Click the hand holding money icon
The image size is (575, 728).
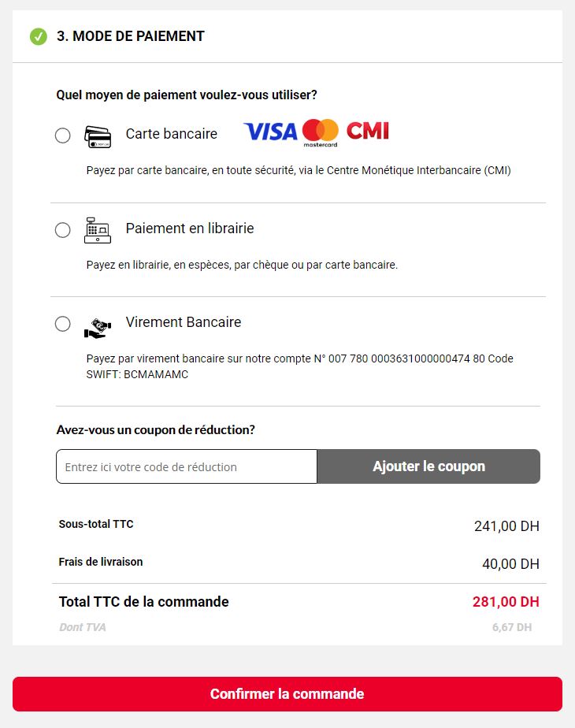98,328
